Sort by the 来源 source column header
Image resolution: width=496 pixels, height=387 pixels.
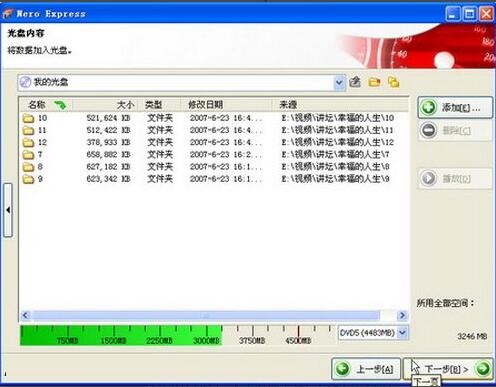point(288,105)
